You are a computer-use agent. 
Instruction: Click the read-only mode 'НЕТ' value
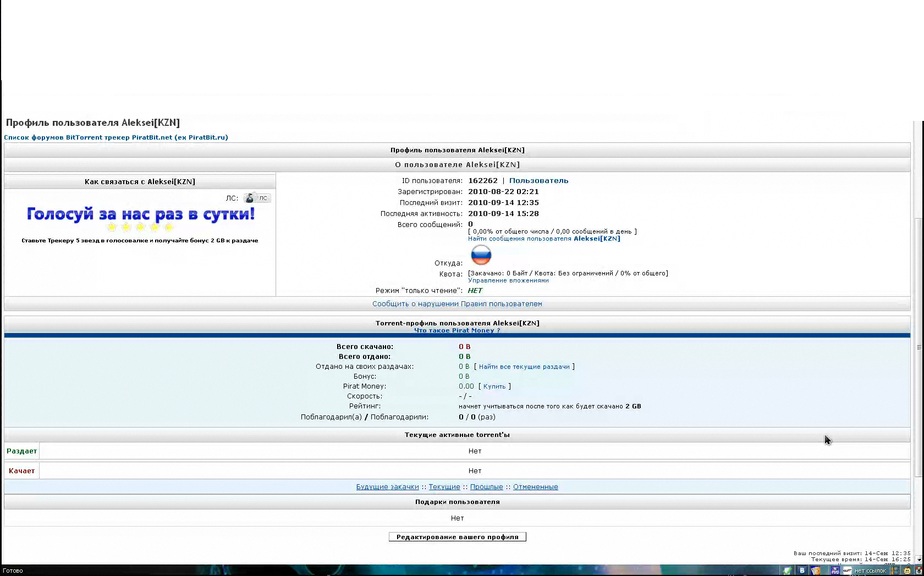(475, 291)
